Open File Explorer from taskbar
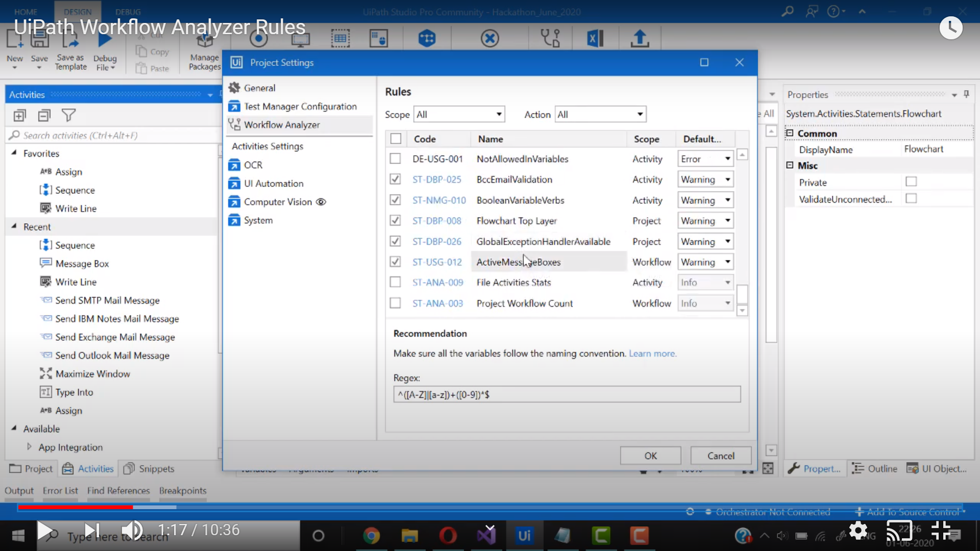This screenshot has width=980, height=551. 409,536
